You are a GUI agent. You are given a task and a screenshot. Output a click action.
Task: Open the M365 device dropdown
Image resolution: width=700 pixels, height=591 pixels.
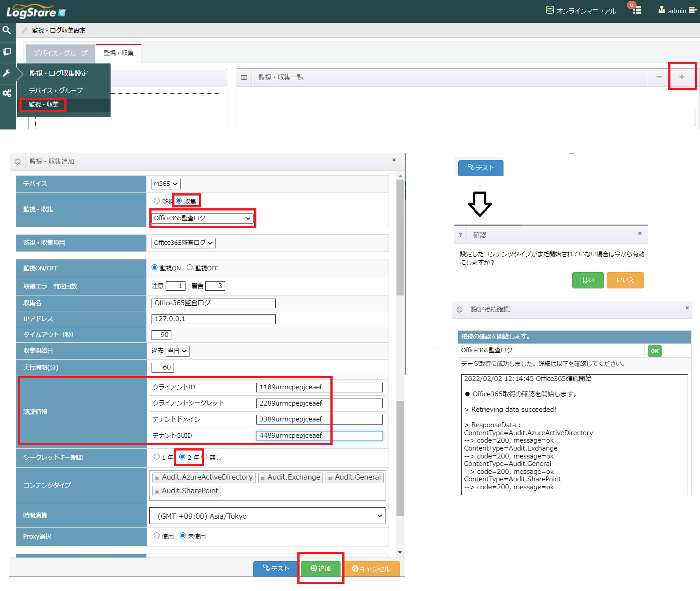[166, 184]
